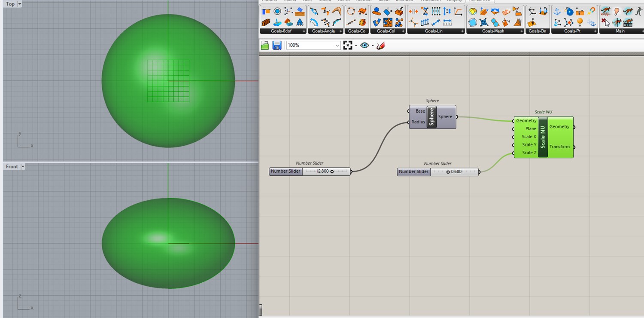Click the slider handle at 0.680
644x318 pixels.
(448, 172)
